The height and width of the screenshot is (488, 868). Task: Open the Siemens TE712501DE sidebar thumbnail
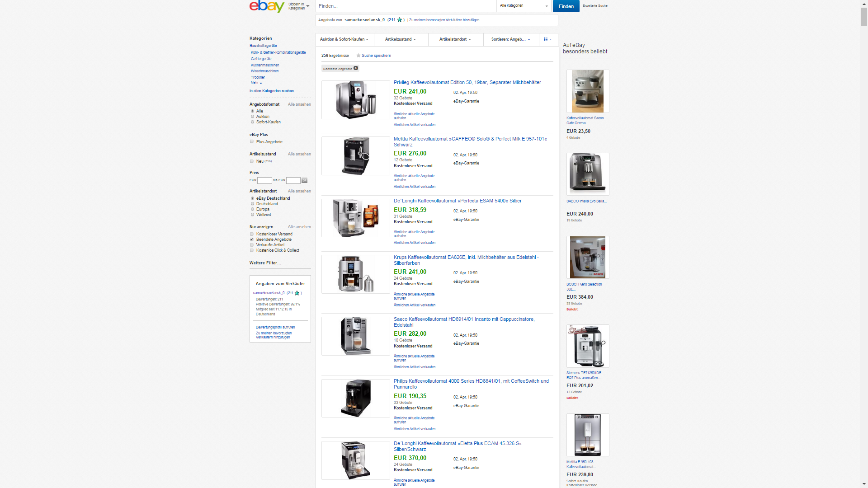click(x=588, y=346)
